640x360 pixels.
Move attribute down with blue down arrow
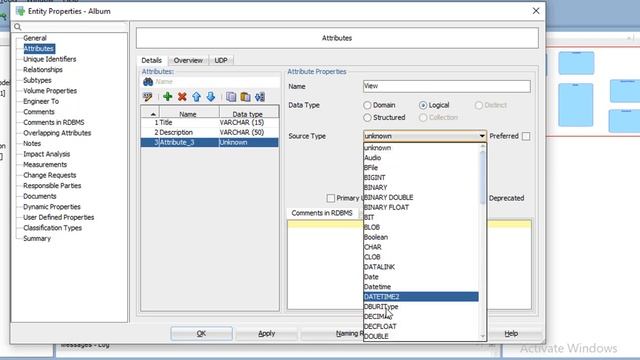211,97
